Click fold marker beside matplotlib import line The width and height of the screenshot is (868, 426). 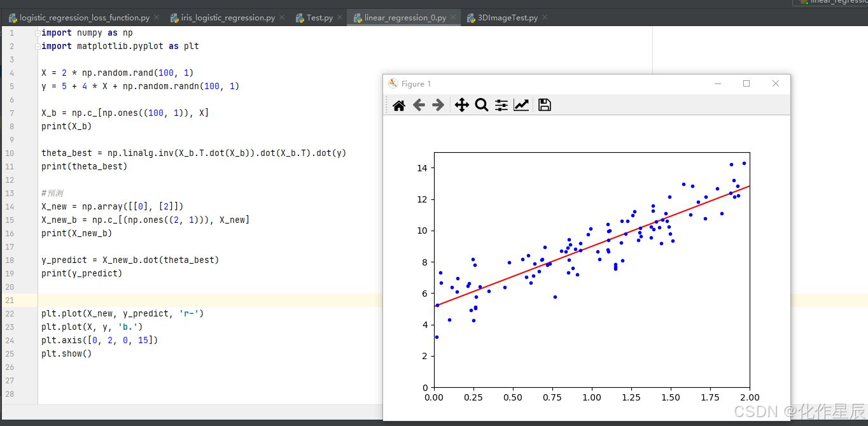coord(38,46)
